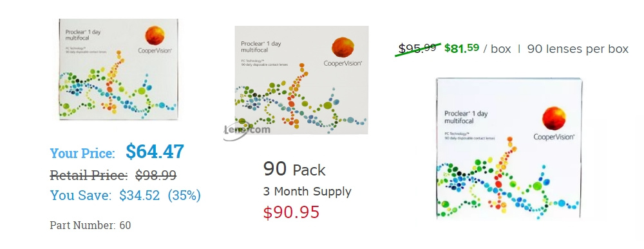Select the green $81.59 sale price
This screenshot has width=644, height=249.
click(462, 48)
